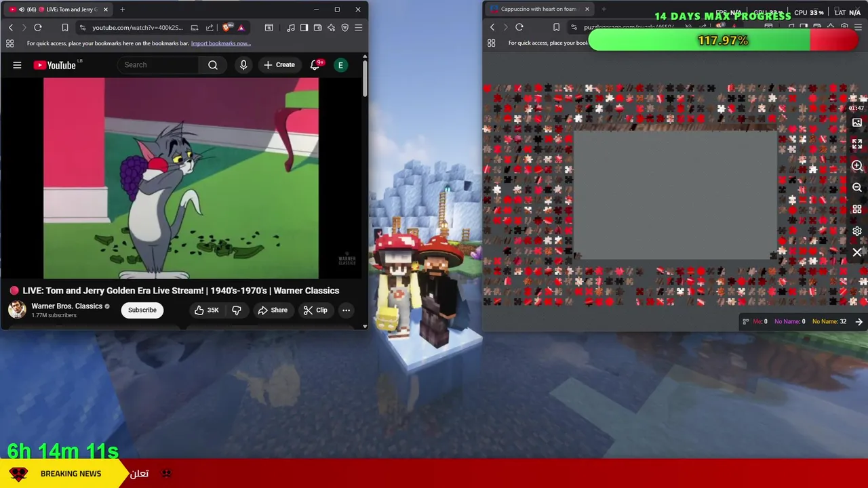
Task: Search with voice microphone icon
Action: tap(243, 65)
